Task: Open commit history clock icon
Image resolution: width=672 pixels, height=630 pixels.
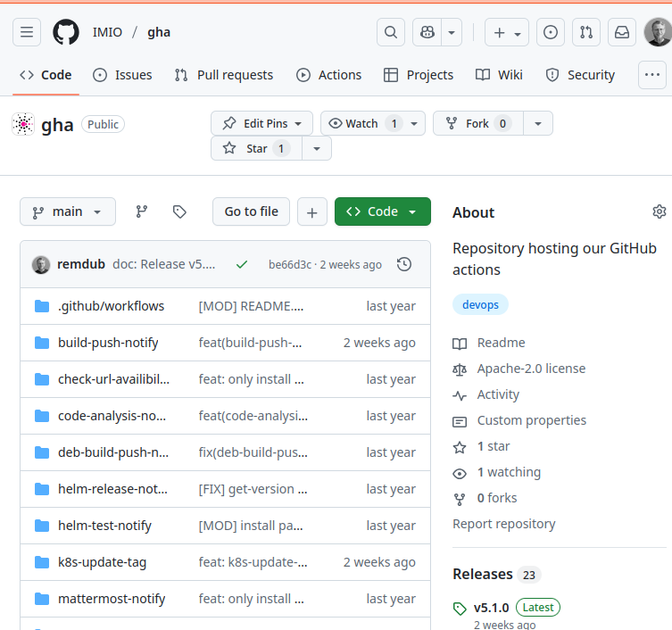Action: (x=404, y=264)
